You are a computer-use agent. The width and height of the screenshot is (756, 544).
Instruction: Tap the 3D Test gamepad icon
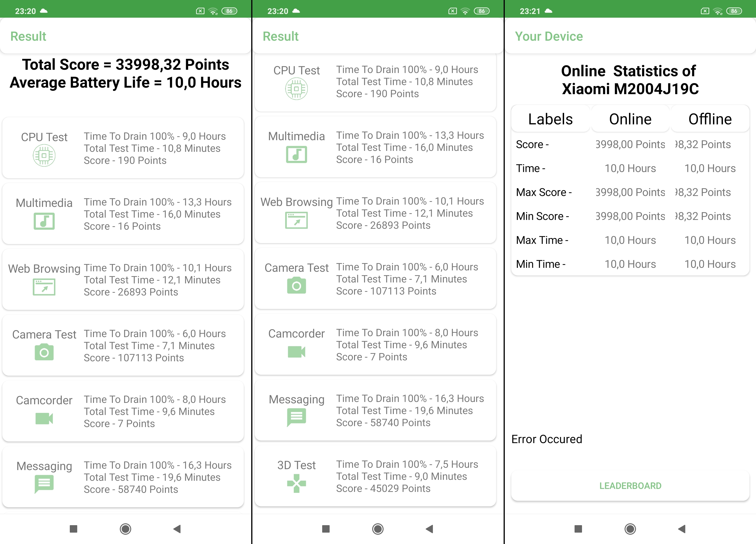296,483
